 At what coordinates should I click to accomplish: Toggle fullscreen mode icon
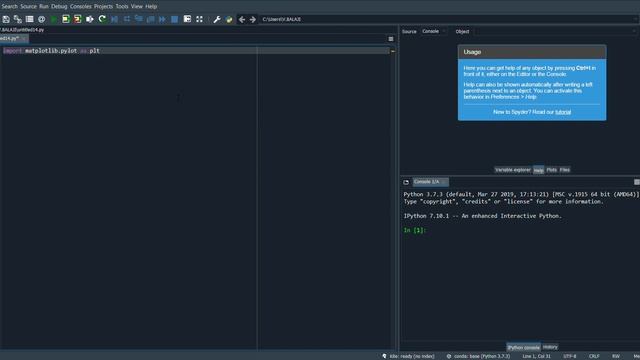tap(199, 19)
